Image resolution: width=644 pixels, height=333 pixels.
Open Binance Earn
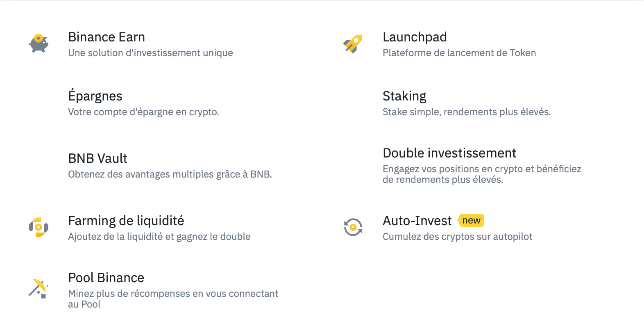point(107,37)
